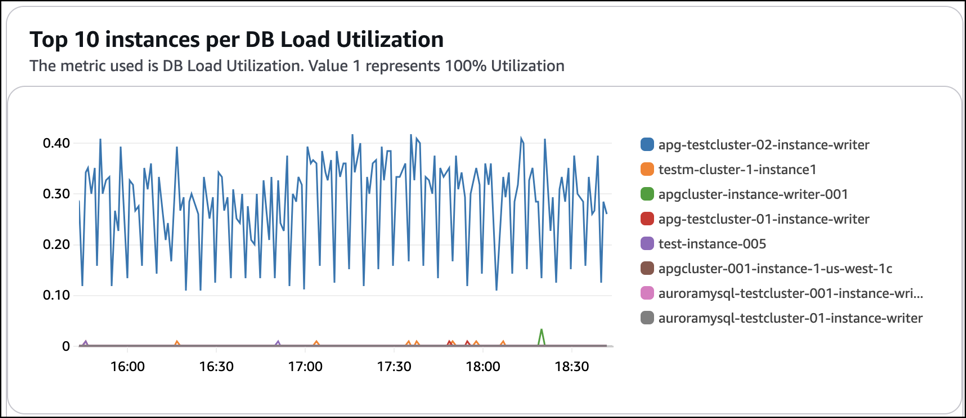Image resolution: width=966 pixels, height=418 pixels.
Task: Click the brown apgcluster-001-instance-1-us-west-1c legend swatch
Action: (647, 269)
